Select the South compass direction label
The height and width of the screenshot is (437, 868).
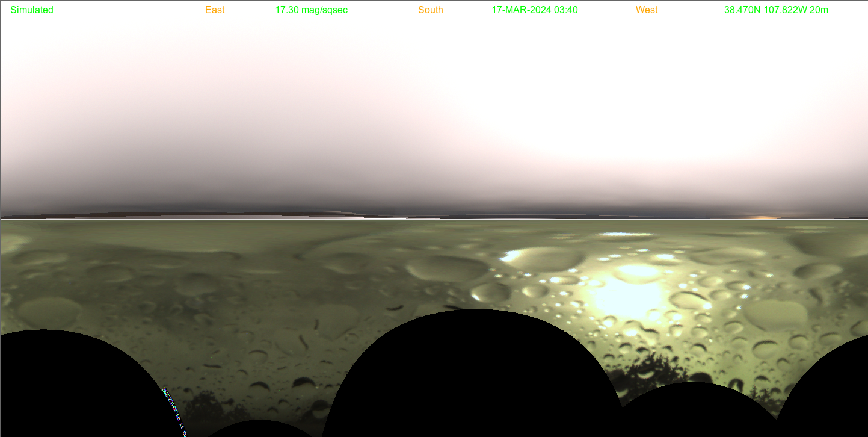pos(430,10)
